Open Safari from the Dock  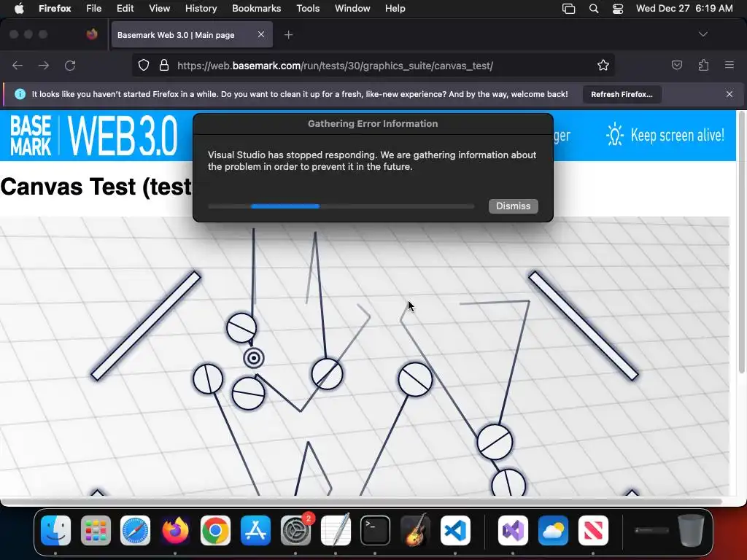click(135, 531)
